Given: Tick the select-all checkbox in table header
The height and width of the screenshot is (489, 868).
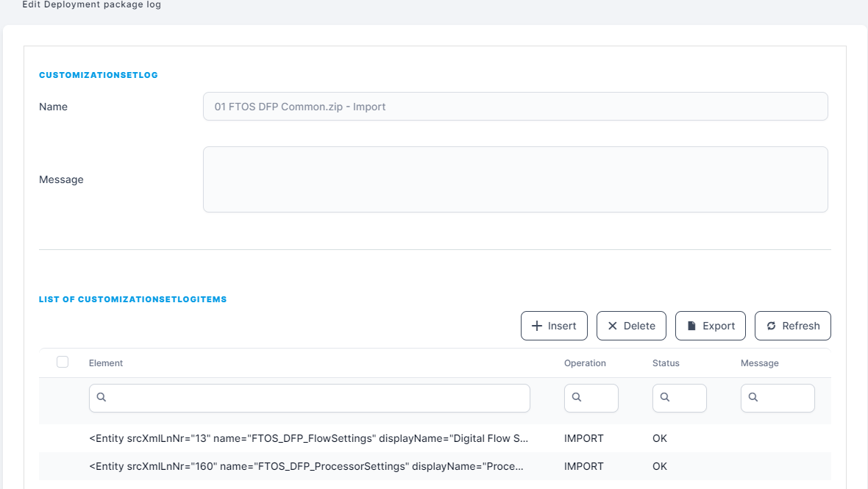Looking at the screenshot, I should 63,362.
